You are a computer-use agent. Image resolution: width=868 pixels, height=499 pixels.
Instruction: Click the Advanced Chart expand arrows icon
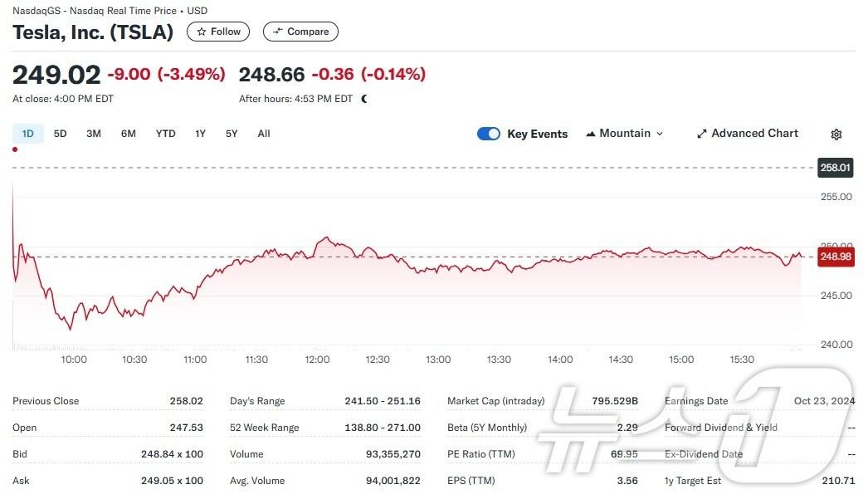click(x=701, y=134)
